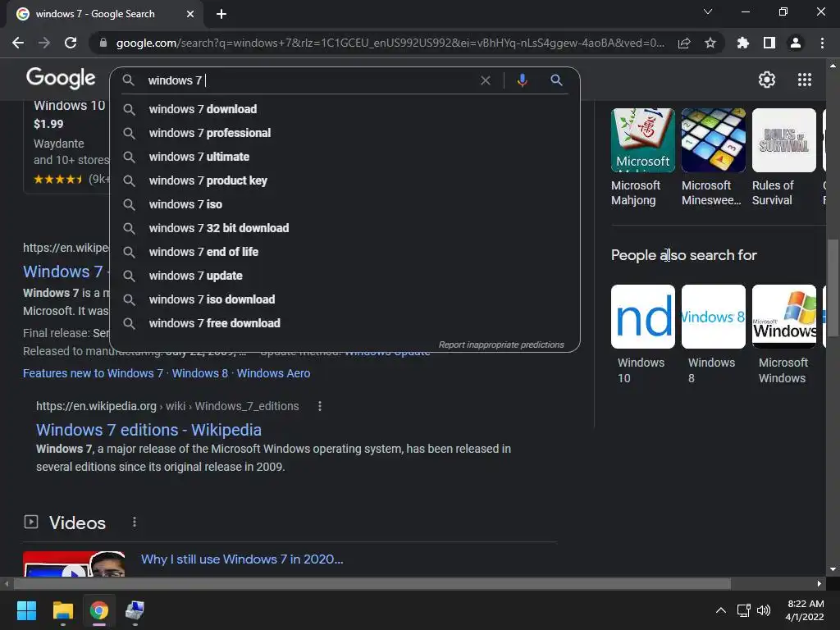Open Windows 7 editions - Wikipedia result
The width and height of the screenshot is (840, 630).
[149, 430]
